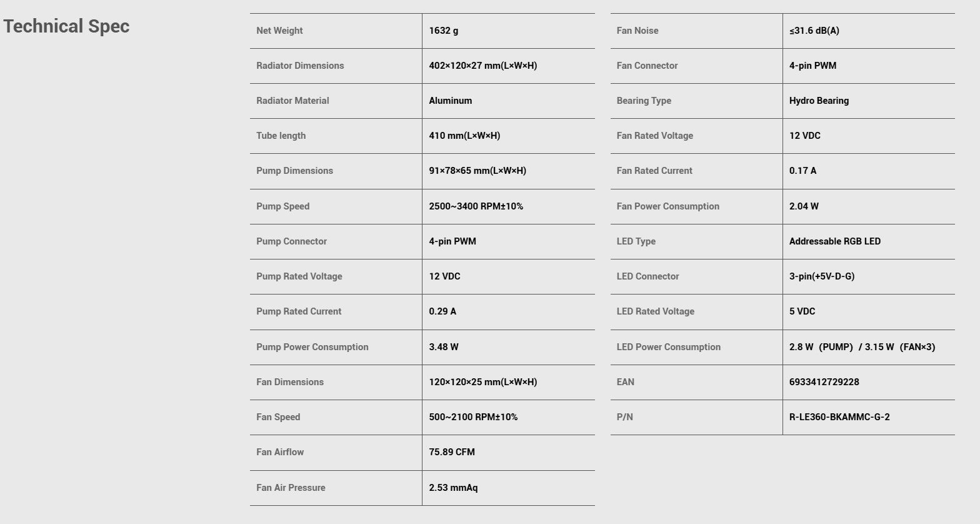Image resolution: width=980 pixels, height=524 pixels.
Task: Select the Tube length 410 mm value
Action: click(464, 136)
